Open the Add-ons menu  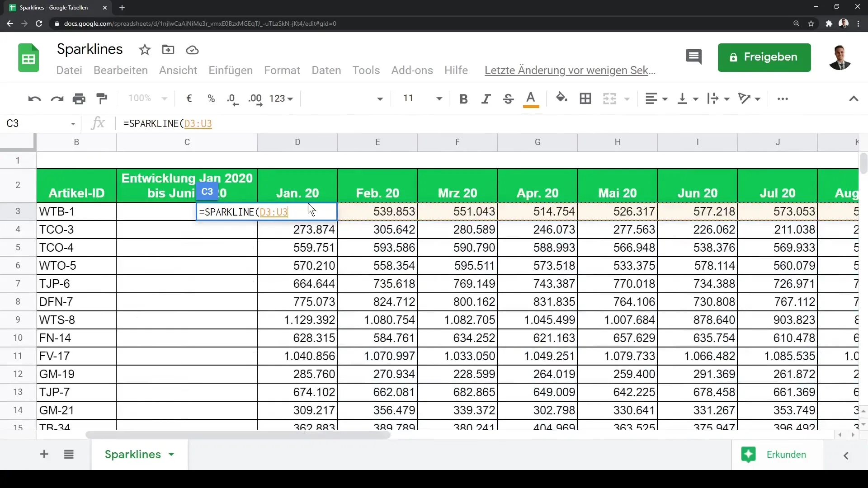(412, 70)
